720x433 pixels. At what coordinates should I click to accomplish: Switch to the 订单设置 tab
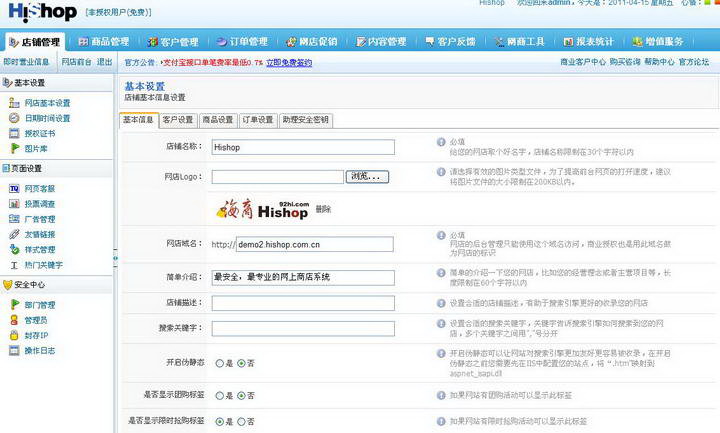click(258, 120)
